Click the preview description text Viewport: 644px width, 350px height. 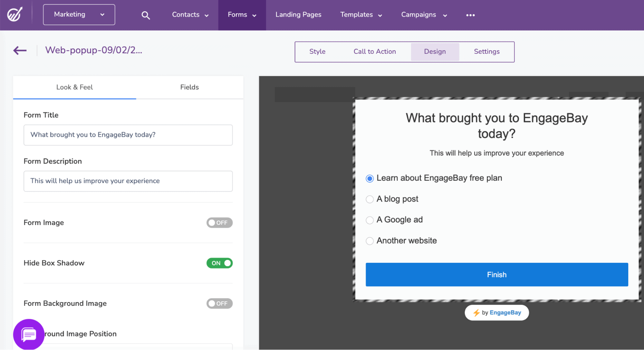point(496,153)
